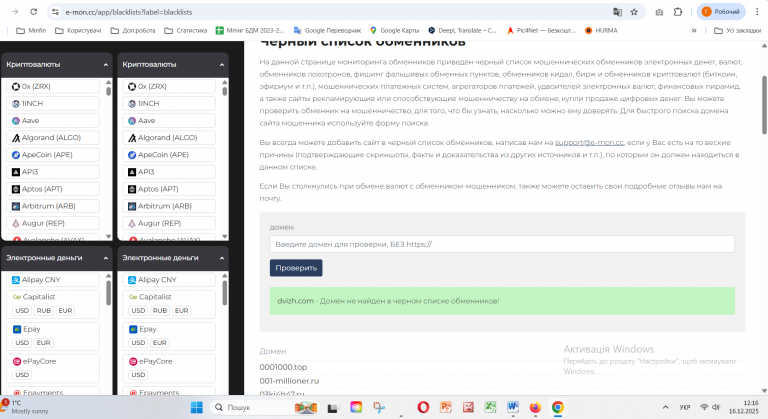Open Word from the taskbar
The height and width of the screenshot is (419, 768).
click(x=513, y=407)
